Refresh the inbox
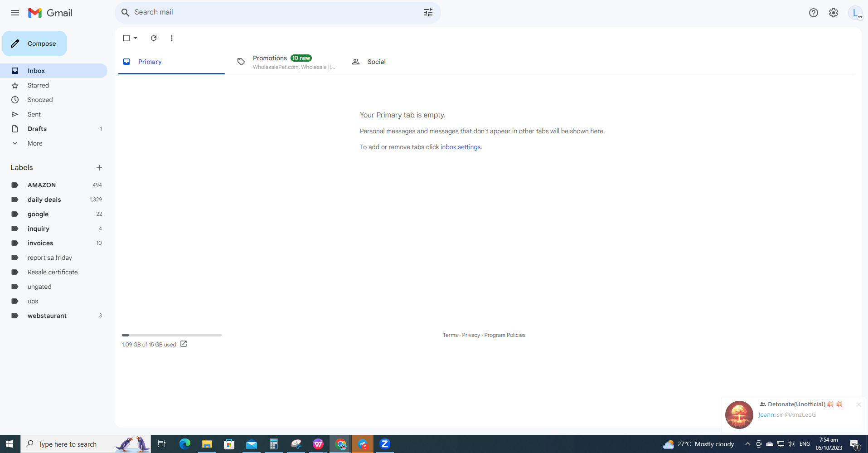This screenshot has width=868, height=453. (154, 38)
